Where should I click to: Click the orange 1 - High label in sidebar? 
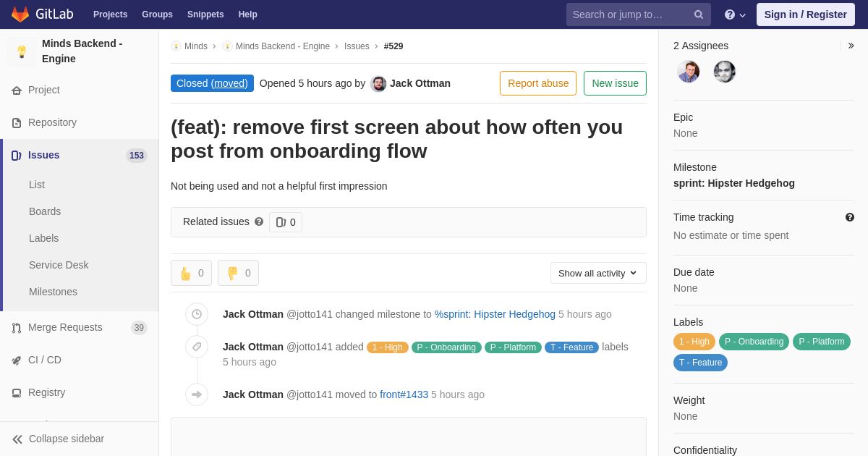[x=694, y=342]
